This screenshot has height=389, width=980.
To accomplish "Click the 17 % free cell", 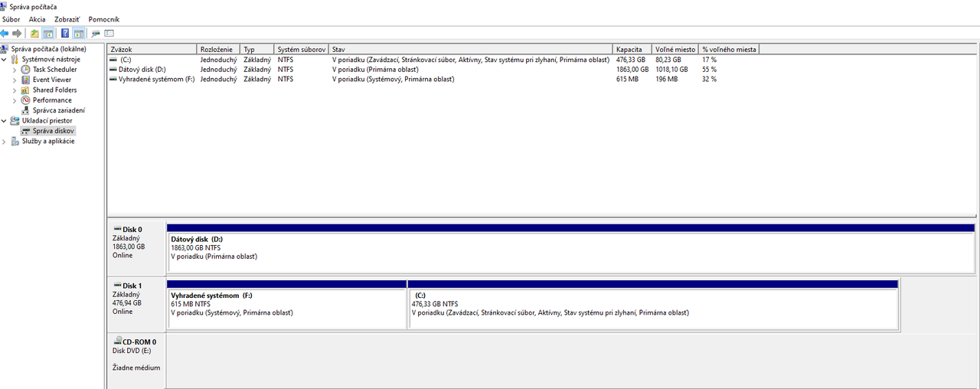I will pos(709,59).
